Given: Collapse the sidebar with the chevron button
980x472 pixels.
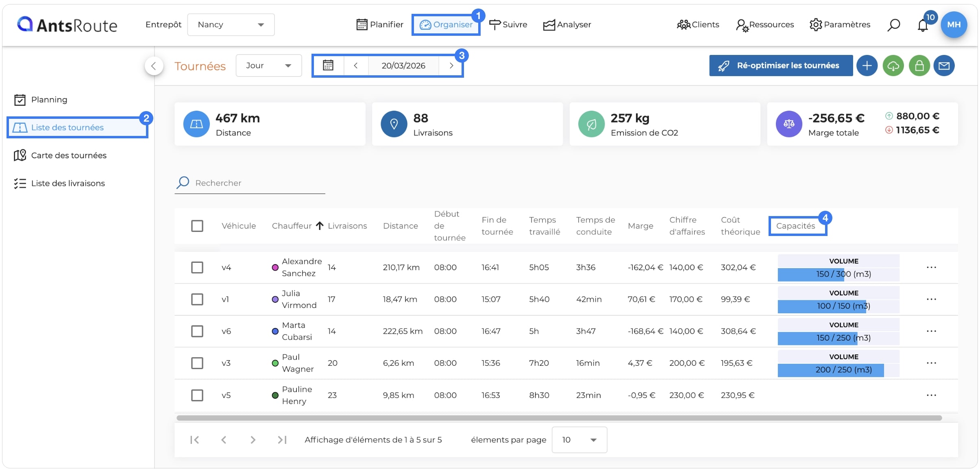Looking at the screenshot, I should pos(154,66).
